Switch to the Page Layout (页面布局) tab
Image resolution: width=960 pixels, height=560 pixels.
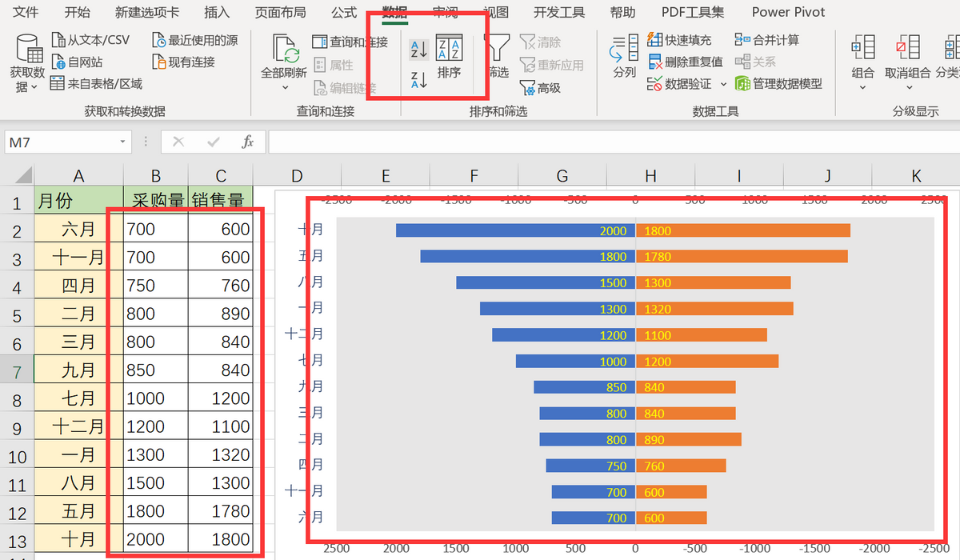(x=280, y=12)
